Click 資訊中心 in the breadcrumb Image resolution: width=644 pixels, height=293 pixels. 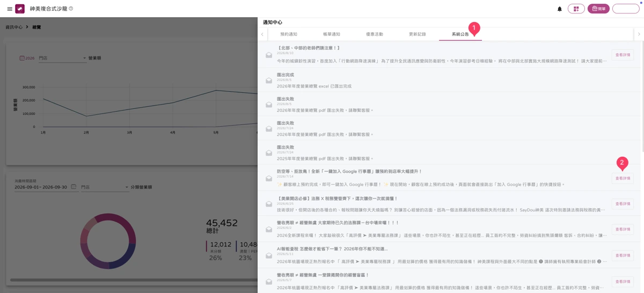(x=14, y=27)
